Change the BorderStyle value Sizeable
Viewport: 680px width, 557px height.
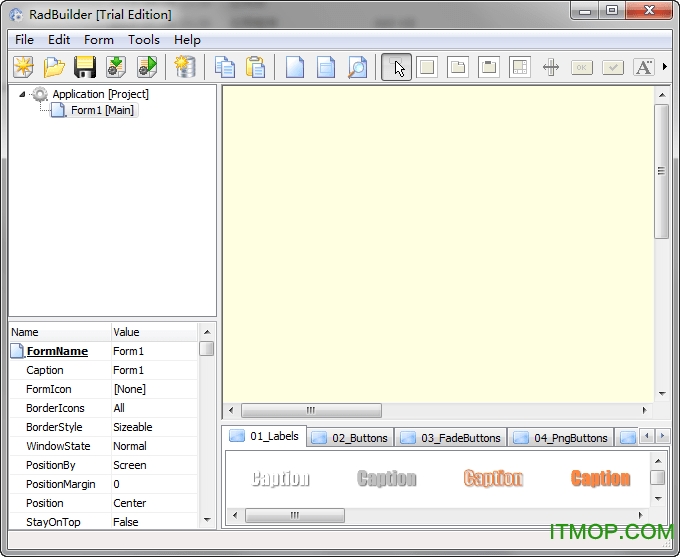tap(154, 427)
